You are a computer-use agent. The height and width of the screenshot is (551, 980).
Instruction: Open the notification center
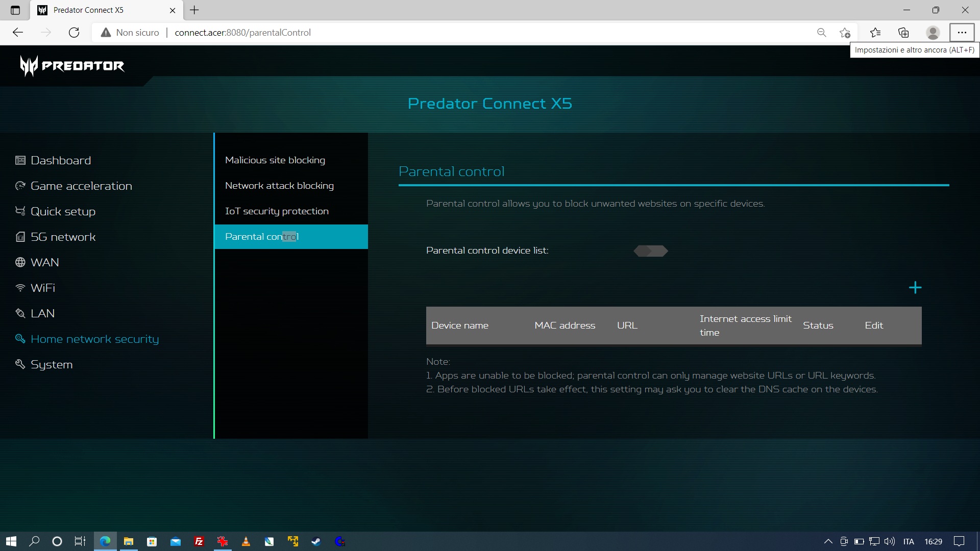pos(959,541)
